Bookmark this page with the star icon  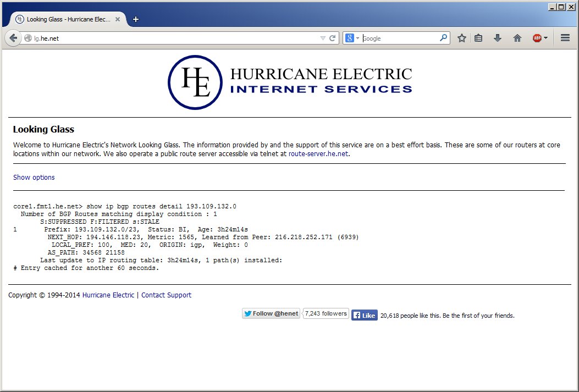coord(461,38)
